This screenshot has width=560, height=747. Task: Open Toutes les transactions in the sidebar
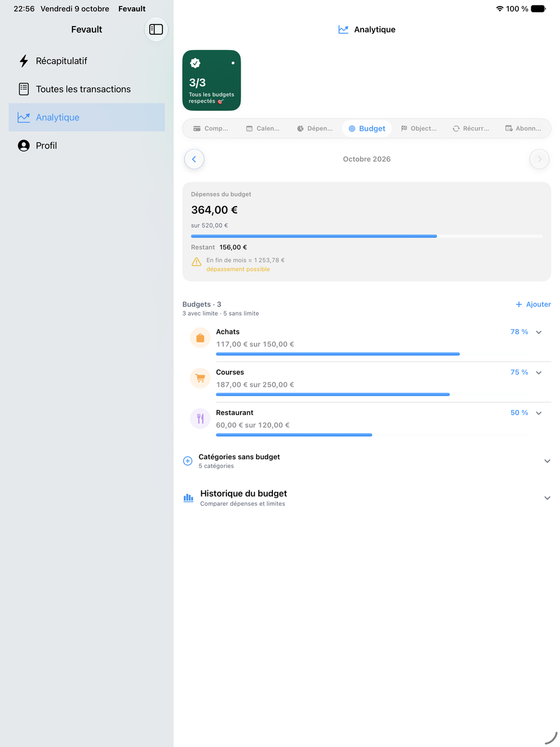[86, 89]
